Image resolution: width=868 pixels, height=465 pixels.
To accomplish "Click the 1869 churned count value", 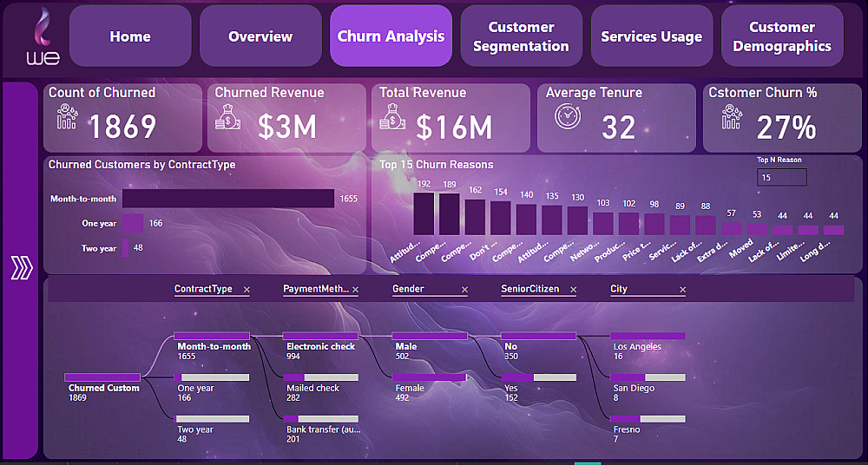I will click(123, 127).
